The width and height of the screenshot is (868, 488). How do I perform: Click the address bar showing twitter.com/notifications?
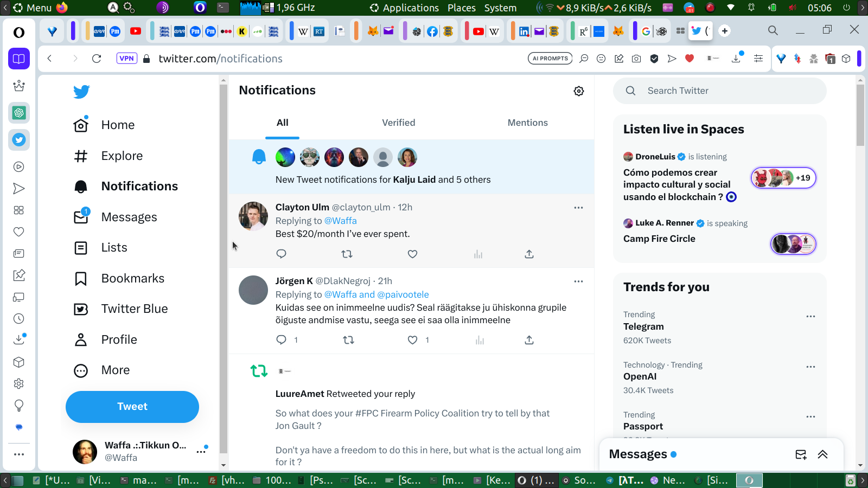[x=221, y=59]
